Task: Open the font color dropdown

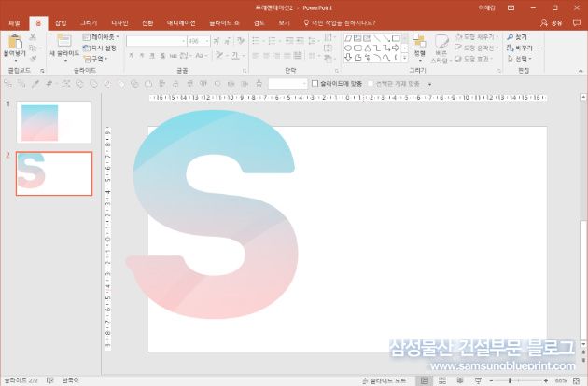Action: [244, 56]
